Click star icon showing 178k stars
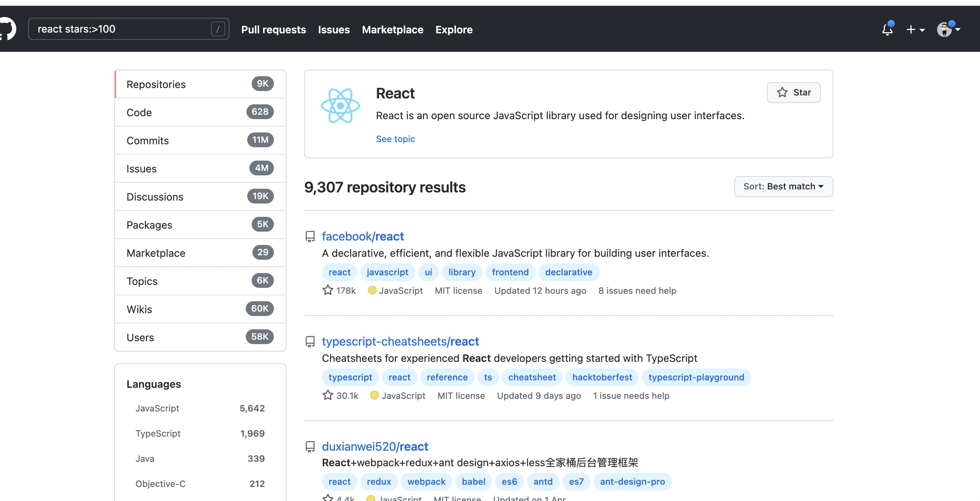 tap(328, 290)
